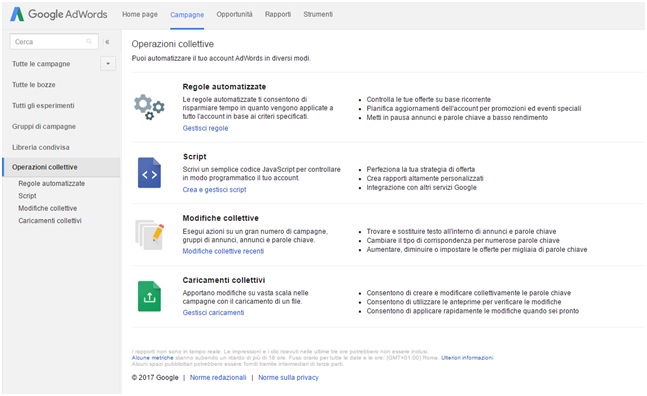Click the Google AdWords logo
Image resolution: width=647 pixels, height=396 pixels.
tap(59, 14)
